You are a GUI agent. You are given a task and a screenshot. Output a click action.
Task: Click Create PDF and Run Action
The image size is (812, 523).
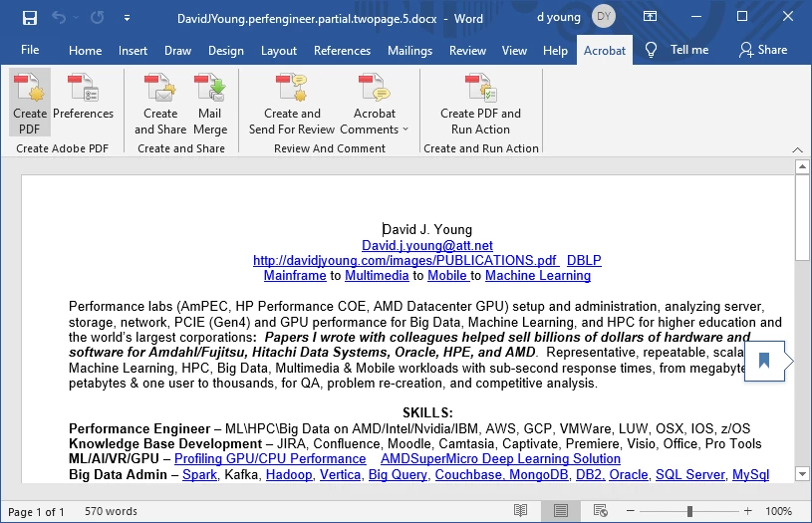click(x=480, y=103)
